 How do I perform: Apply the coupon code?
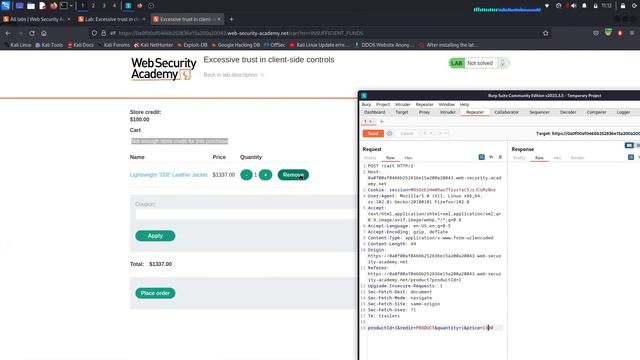155,236
